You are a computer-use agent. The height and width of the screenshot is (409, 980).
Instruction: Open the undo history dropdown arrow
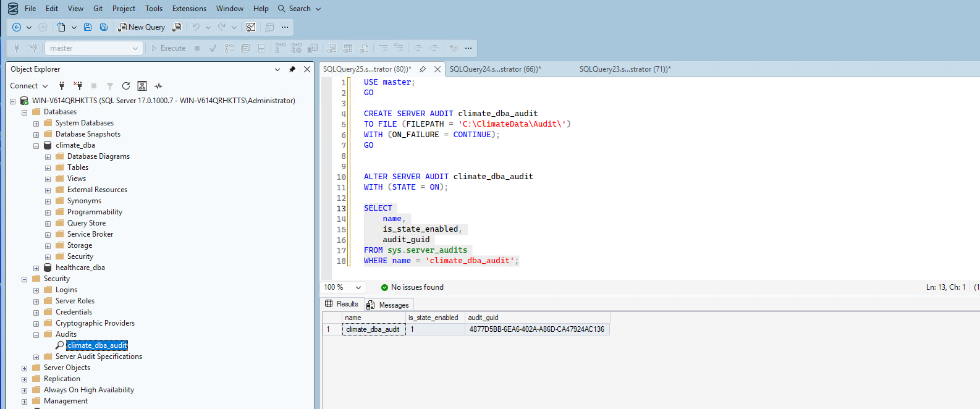click(x=208, y=27)
